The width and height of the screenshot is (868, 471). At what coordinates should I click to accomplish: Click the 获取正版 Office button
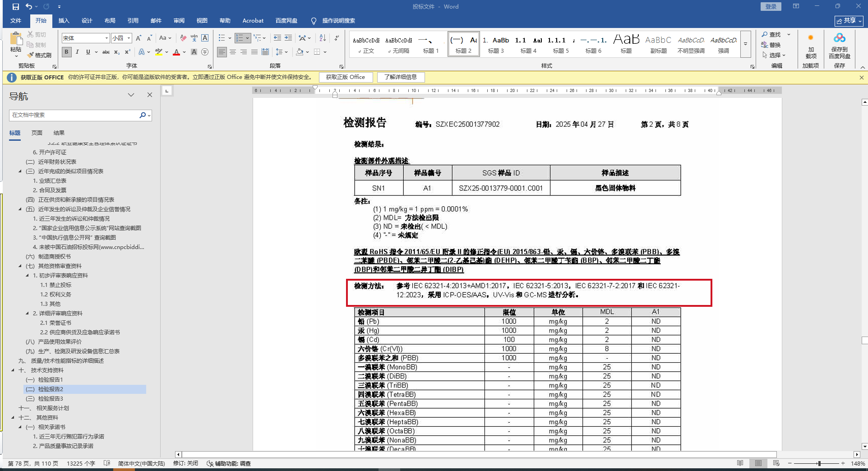(346, 77)
